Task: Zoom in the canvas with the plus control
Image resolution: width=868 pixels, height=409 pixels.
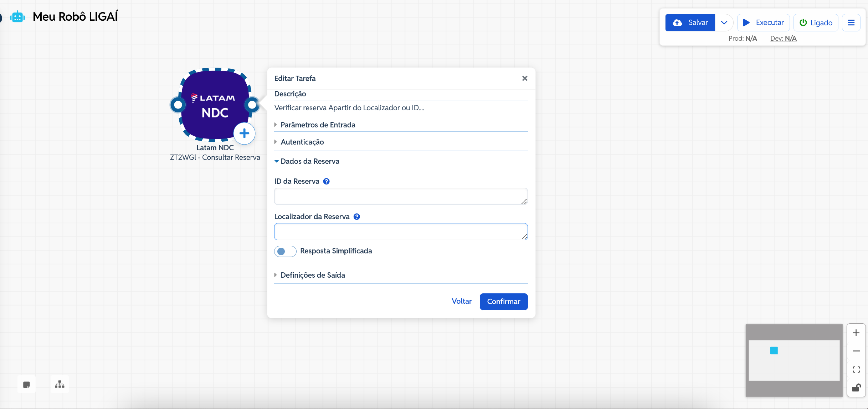Action: pyautogui.click(x=856, y=333)
